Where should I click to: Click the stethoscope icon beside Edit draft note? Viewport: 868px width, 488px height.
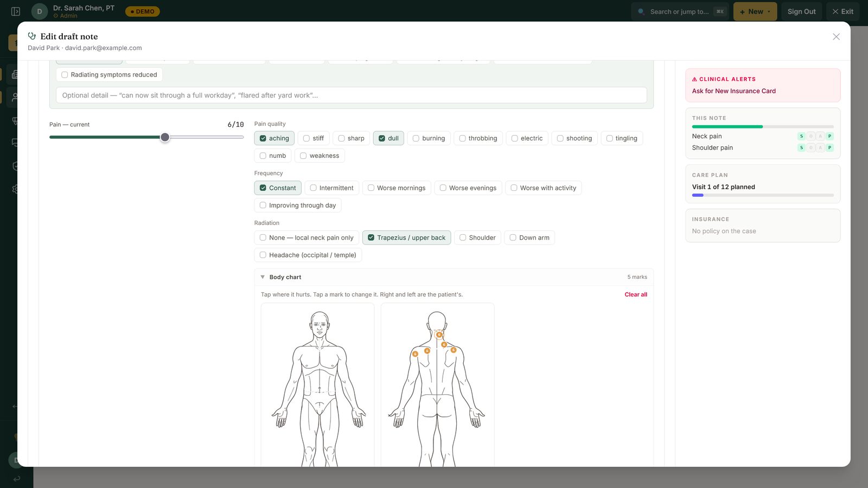pyautogui.click(x=32, y=36)
